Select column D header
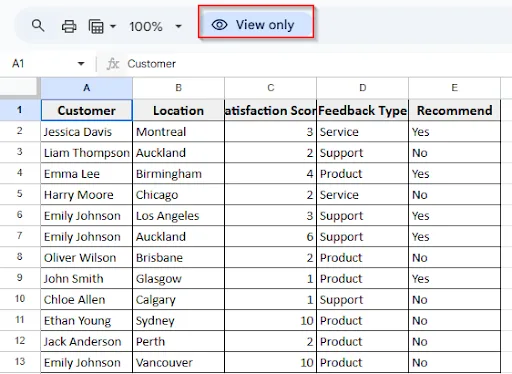 click(x=363, y=88)
